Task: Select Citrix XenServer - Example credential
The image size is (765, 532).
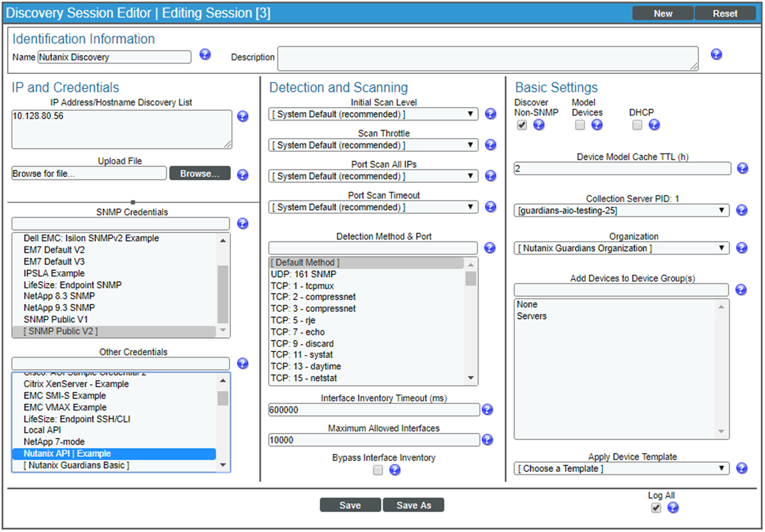Action: [114, 384]
